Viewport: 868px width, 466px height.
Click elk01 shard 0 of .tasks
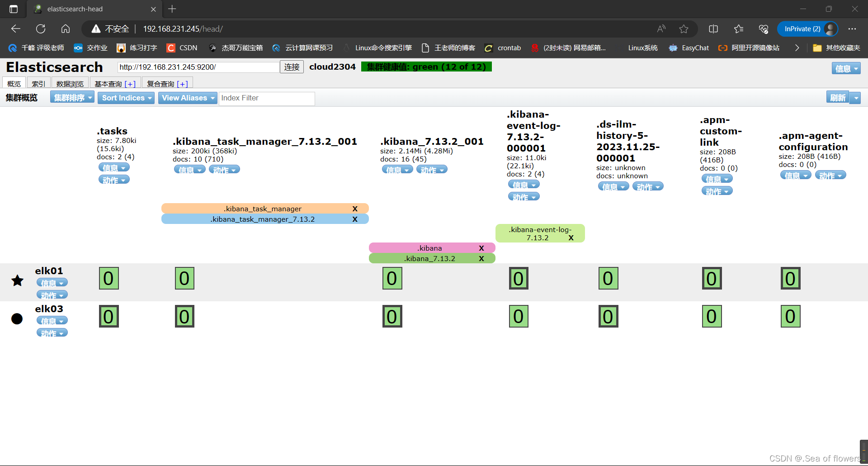(x=108, y=278)
